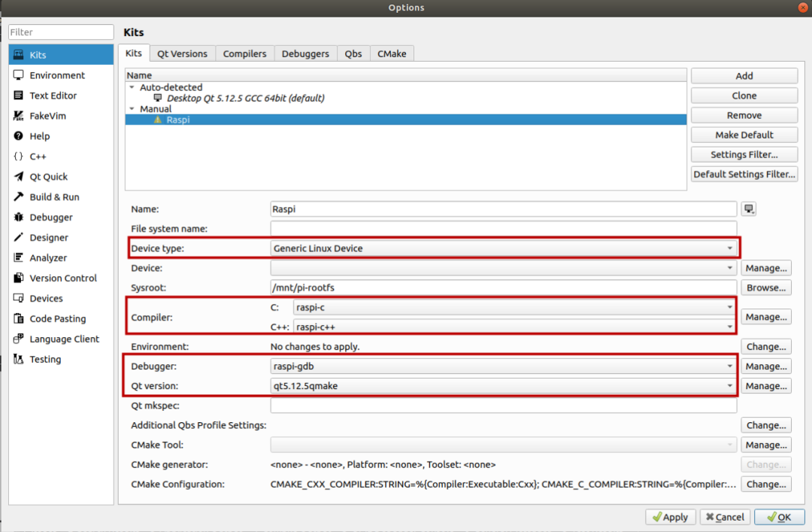The width and height of the screenshot is (812, 532).
Task: Confirm with OK button
Action: pyautogui.click(x=780, y=517)
